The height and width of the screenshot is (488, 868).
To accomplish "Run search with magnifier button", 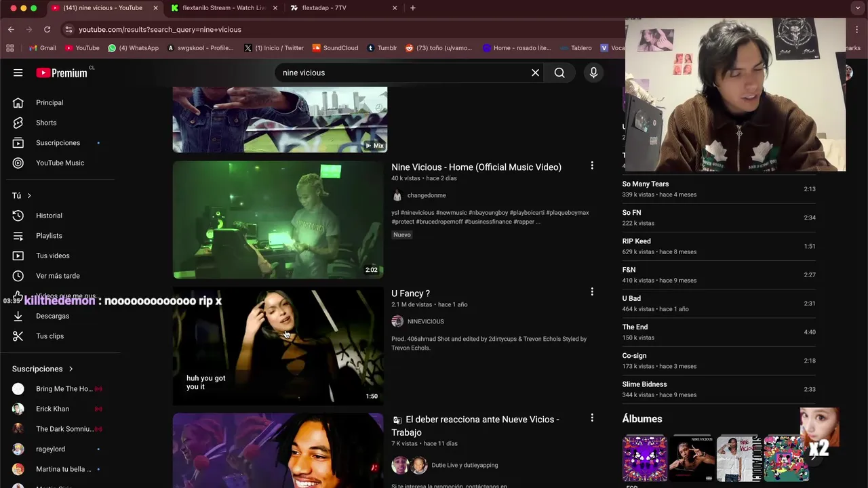I will [559, 73].
